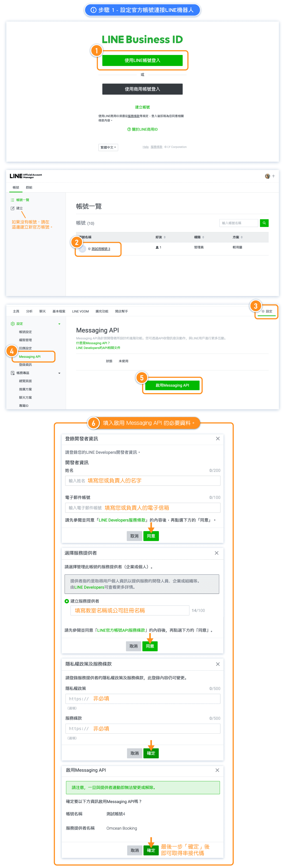
Task: Click the green search magnifier button
Action: pos(264,223)
